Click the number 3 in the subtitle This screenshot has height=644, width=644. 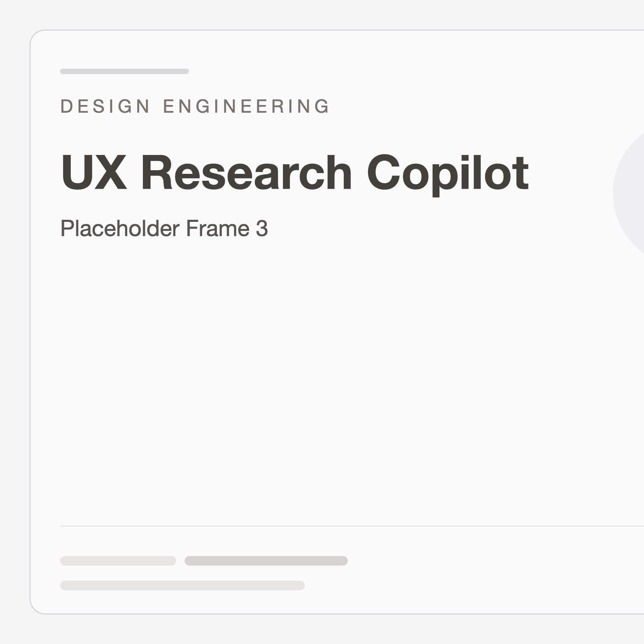click(x=262, y=229)
